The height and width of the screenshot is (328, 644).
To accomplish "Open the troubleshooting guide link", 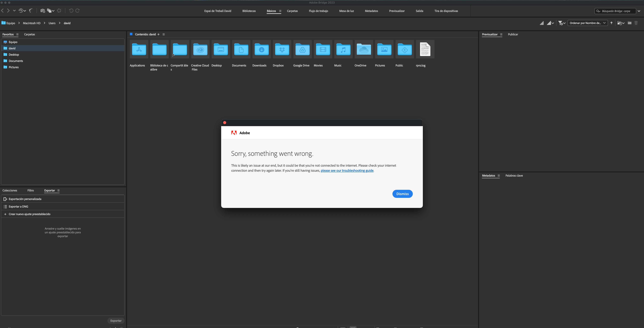I will pos(347,171).
